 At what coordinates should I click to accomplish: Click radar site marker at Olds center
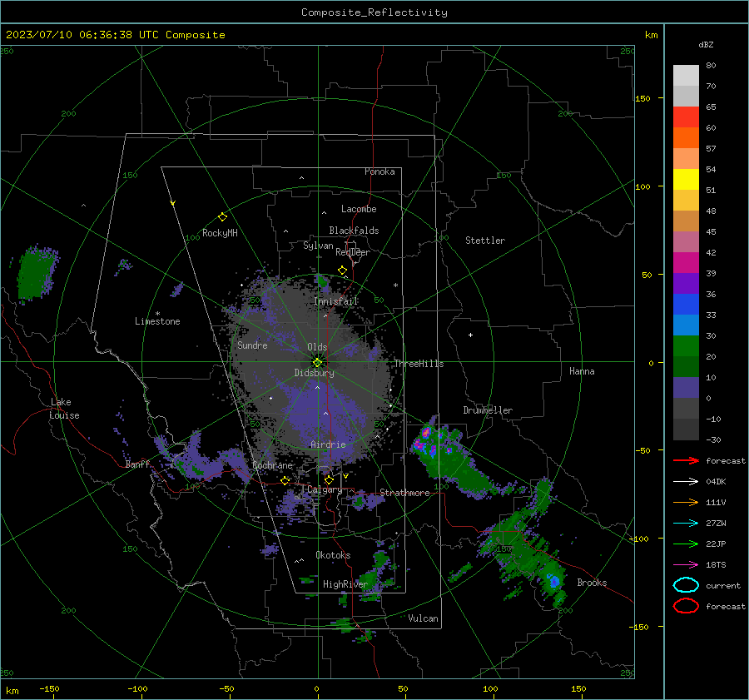click(318, 362)
